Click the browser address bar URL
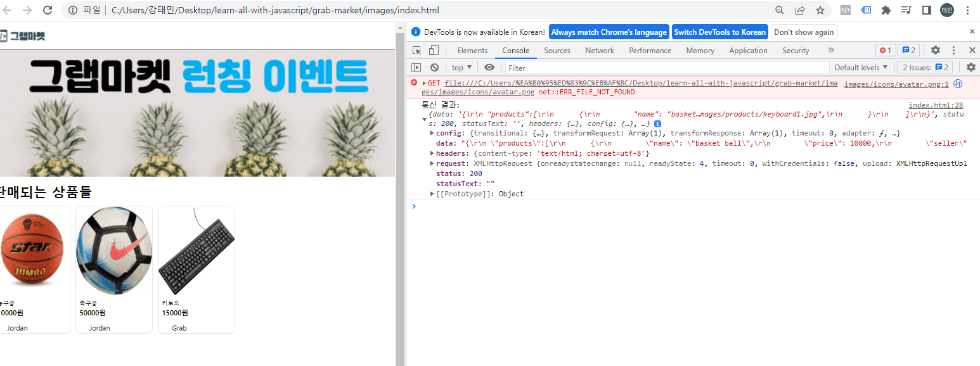Image resolution: width=980 pixels, height=366 pixels. click(x=275, y=10)
